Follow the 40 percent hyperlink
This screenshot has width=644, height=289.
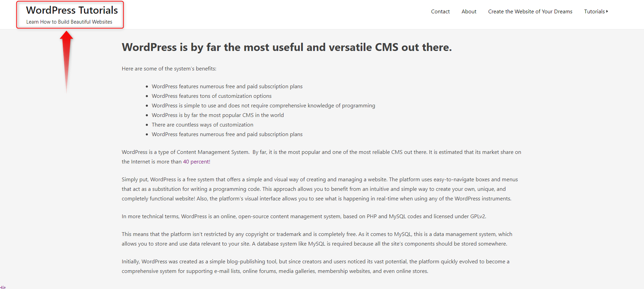point(196,162)
